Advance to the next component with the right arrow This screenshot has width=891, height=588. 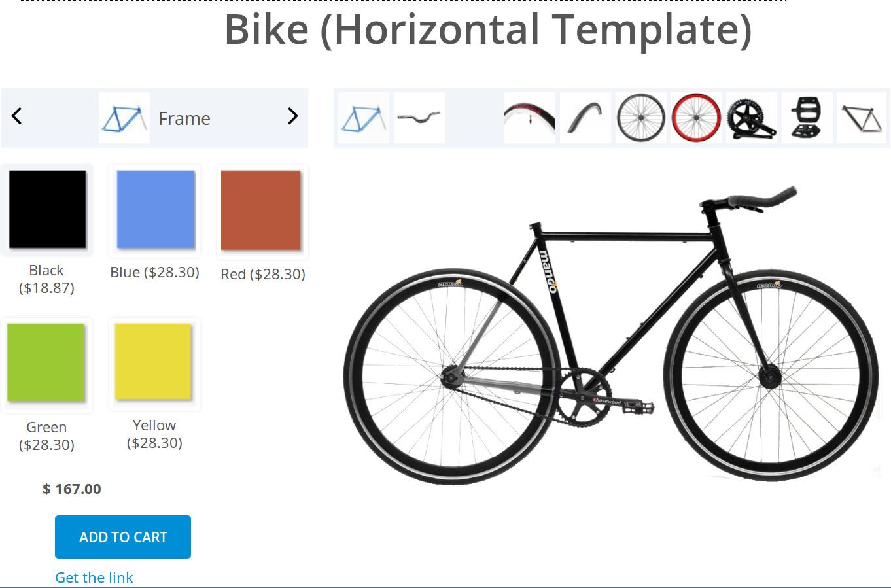292,117
